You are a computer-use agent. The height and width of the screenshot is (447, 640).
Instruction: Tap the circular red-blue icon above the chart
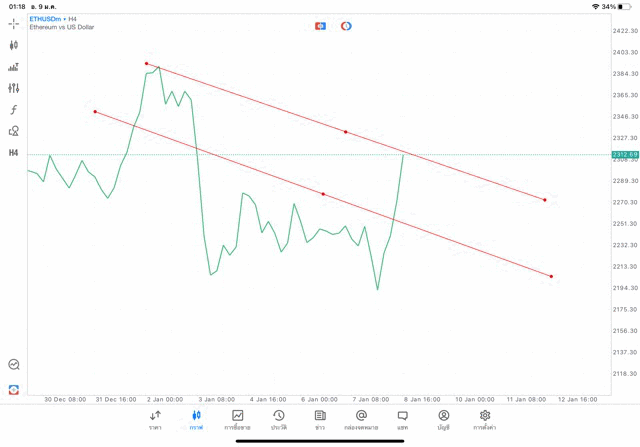tap(346, 26)
